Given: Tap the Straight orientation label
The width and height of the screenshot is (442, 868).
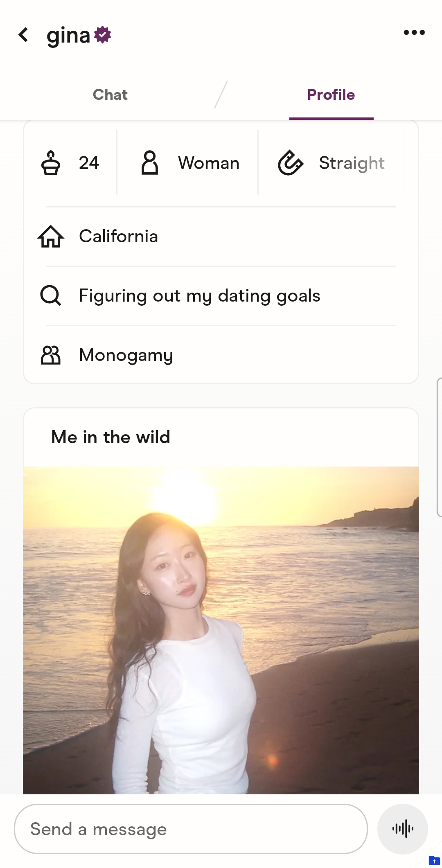Looking at the screenshot, I should (x=352, y=163).
